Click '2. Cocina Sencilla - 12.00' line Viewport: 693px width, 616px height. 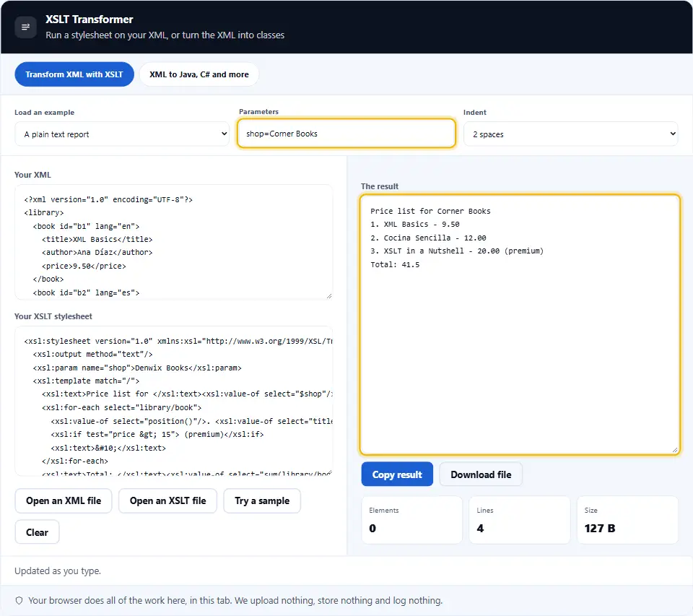[428, 238]
